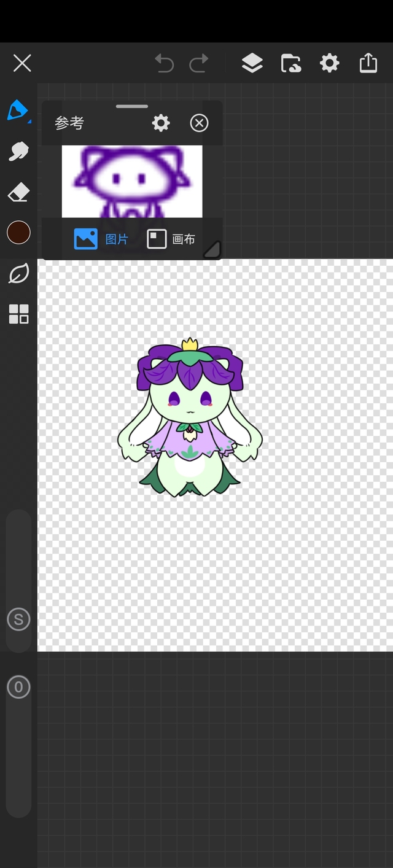Undo the last stroke

pos(164,63)
